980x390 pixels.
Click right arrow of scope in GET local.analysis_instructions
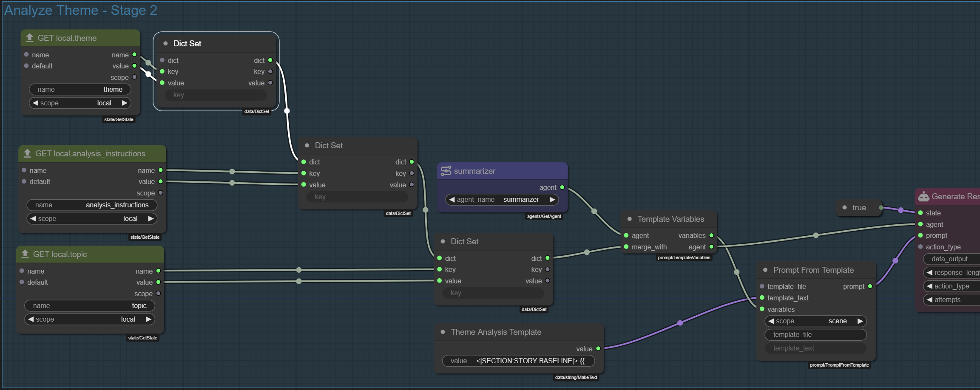tap(151, 218)
